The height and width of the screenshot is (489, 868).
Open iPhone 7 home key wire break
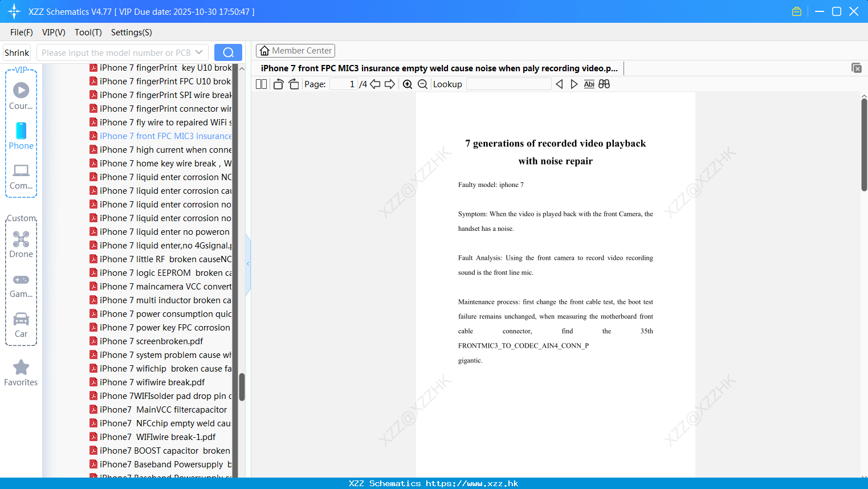pos(160,164)
